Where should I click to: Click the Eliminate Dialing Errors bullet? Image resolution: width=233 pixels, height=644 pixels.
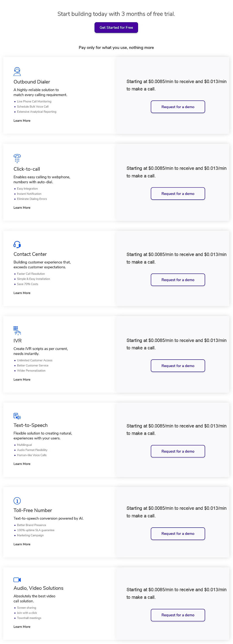tap(32, 199)
